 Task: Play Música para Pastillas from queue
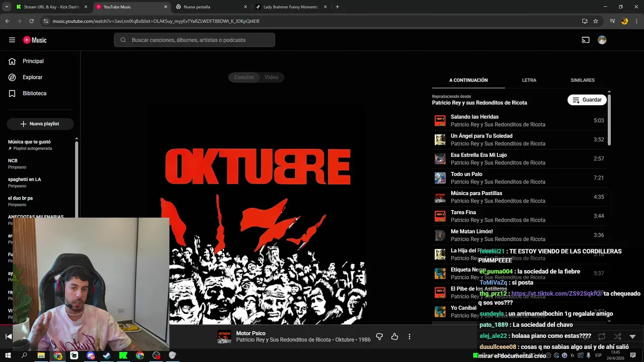pos(519,197)
